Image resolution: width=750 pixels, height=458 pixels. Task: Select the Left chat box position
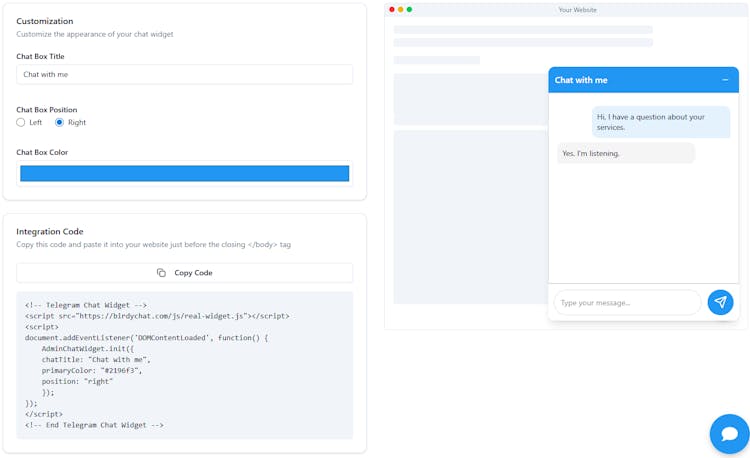[x=21, y=122]
